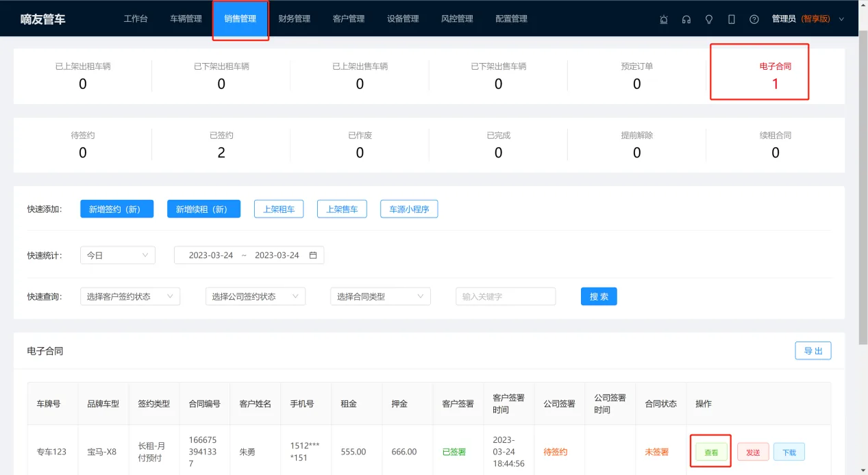Download contract with 下载 button
Screen dimensions: 868x475
click(x=789, y=452)
